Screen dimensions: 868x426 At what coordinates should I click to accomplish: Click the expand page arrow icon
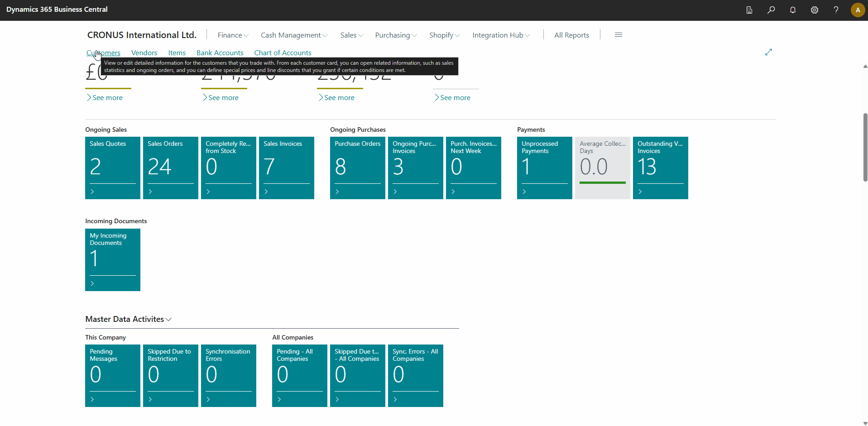[x=768, y=52]
